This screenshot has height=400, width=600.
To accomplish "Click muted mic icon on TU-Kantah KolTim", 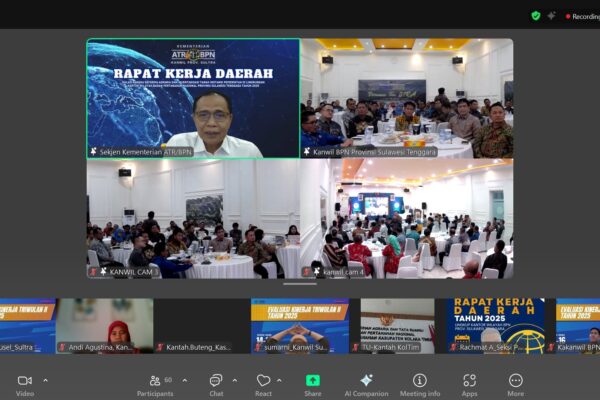I will pos(355,347).
